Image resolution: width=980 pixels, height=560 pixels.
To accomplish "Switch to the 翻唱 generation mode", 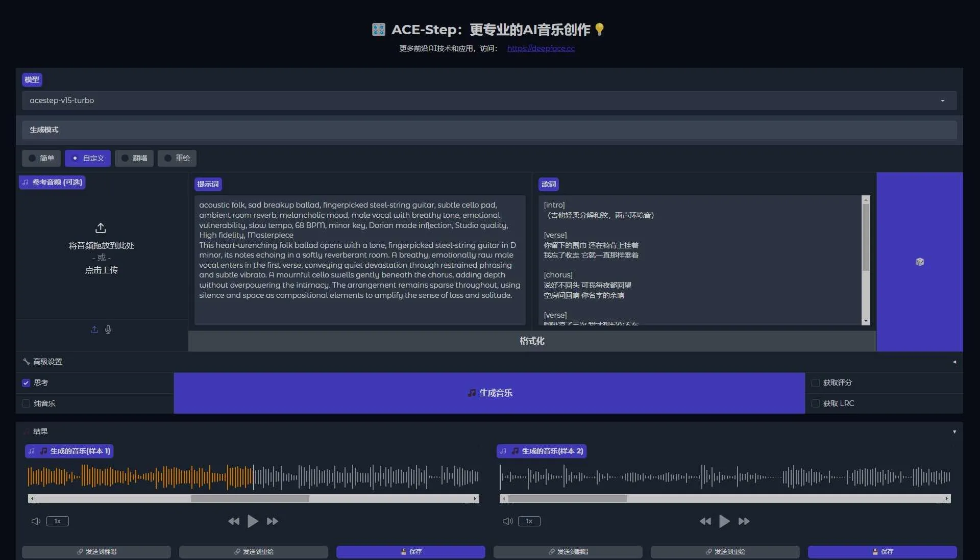I will (x=134, y=158).
